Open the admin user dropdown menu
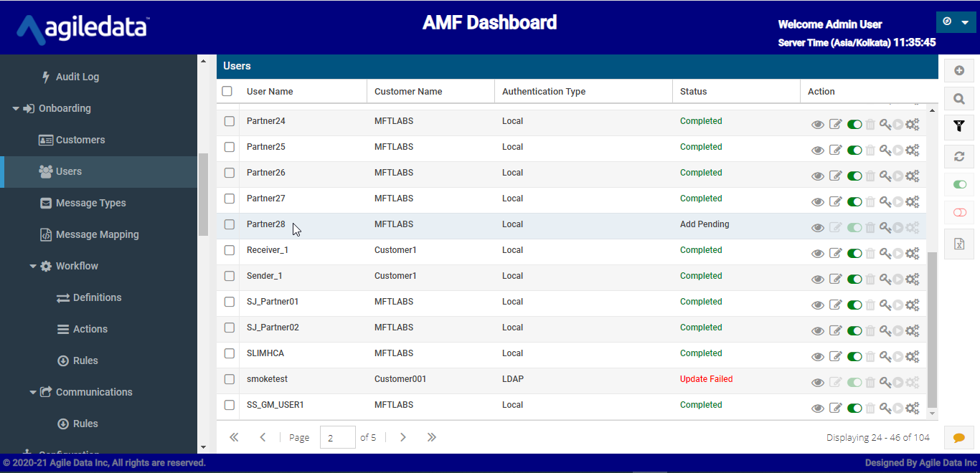Screen dimensions: 980x473 956,22
